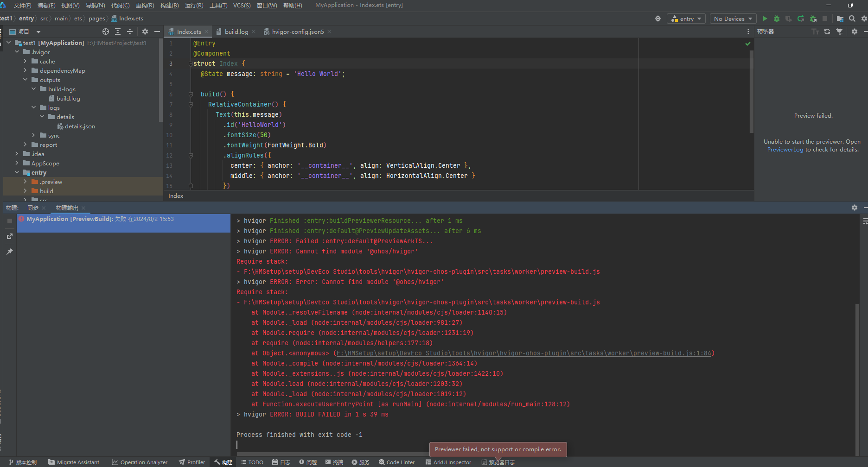Close the Index.ets editor tab
The height and width of the screenshot is (467, 868).
(206, 32)
